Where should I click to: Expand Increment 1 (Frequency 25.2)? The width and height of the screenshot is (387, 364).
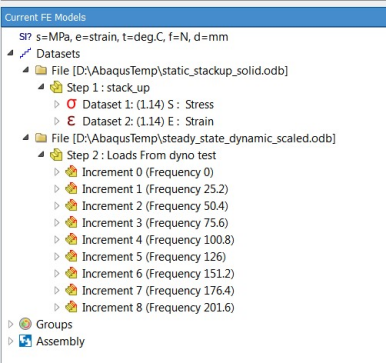click(57, 189)
